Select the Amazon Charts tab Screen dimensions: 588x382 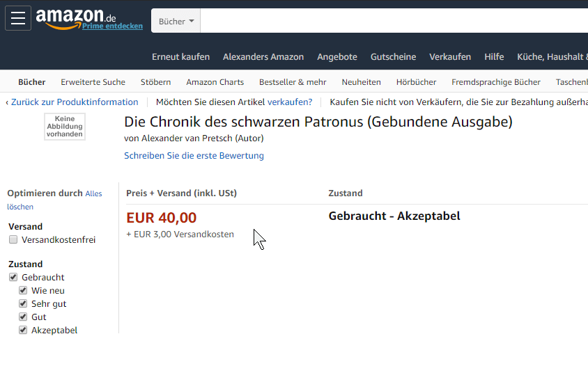pos(215,82)
